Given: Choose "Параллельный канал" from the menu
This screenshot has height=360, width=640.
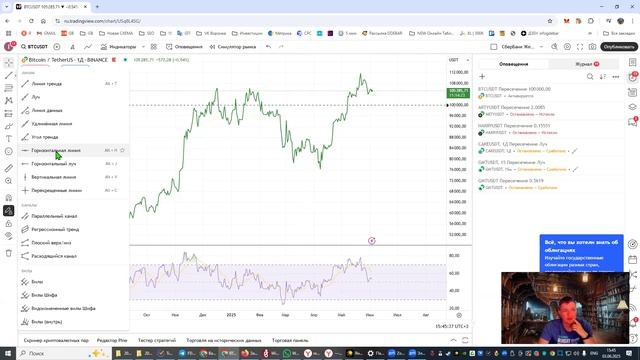Looking at the screenshot, I should coord(73,216).
